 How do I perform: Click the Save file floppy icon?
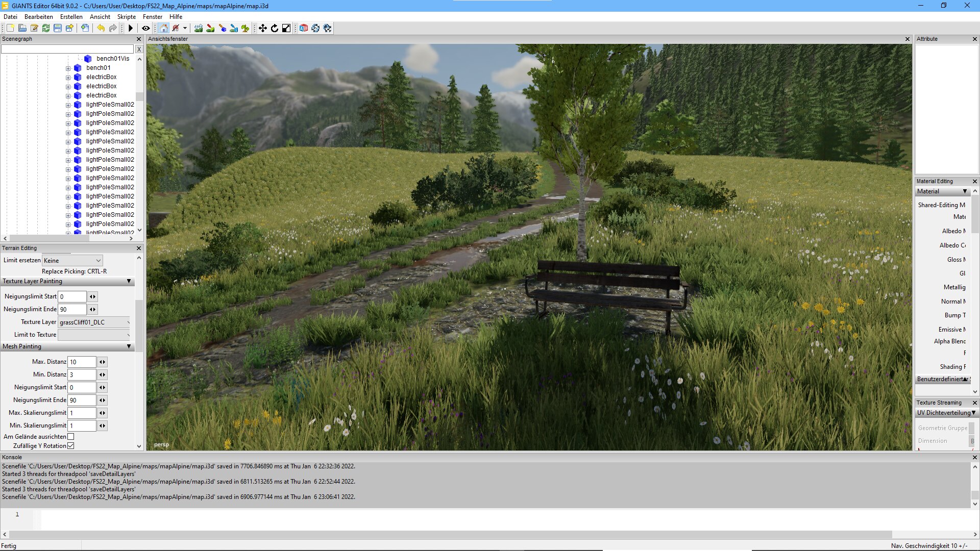tap(58, 28)
